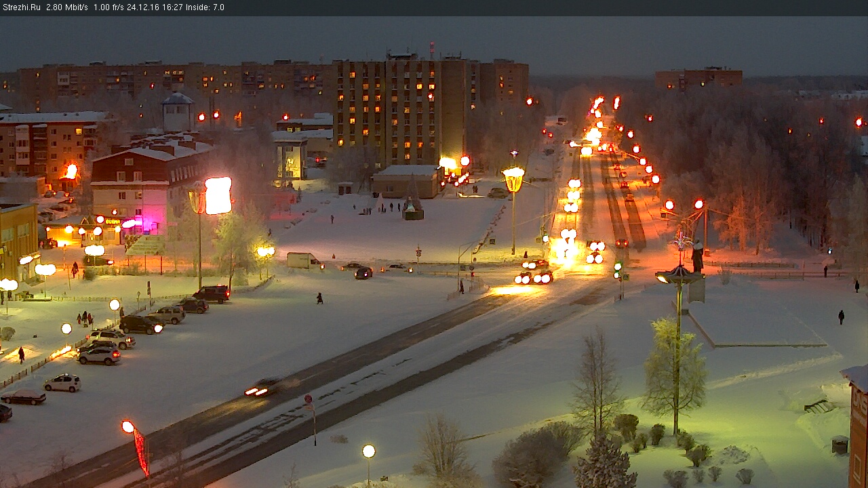The image size is (868, 488).
Task: Click the 16:27 time stamp
Action: [172, 7]
